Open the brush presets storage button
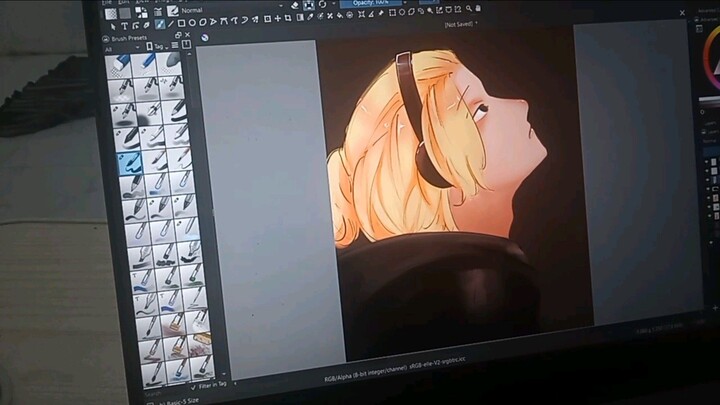The height and width of the screenshot is (405, 720). pos(186,45)
